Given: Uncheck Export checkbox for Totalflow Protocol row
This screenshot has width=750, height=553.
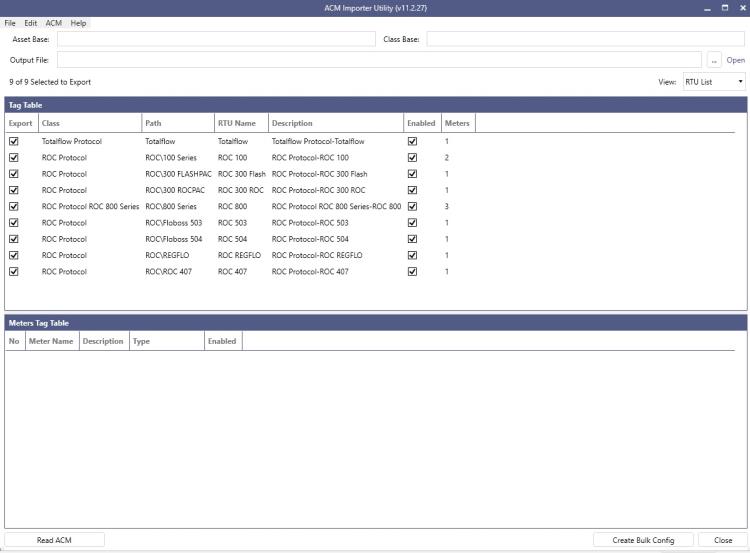Looking at the screenshot, I should (14, 142).
